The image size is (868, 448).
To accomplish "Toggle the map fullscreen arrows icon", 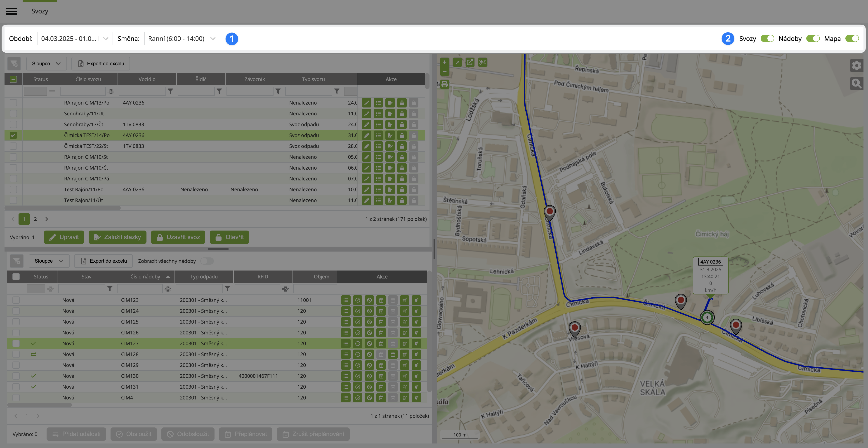I will 457,62.
